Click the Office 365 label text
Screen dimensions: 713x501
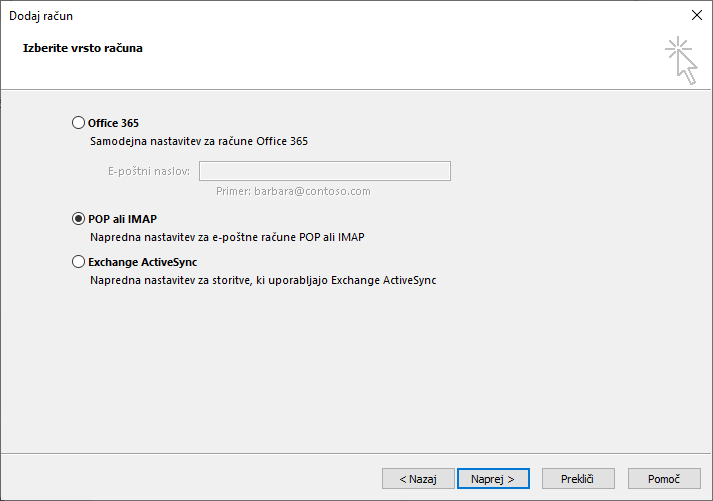click(113, 123)
